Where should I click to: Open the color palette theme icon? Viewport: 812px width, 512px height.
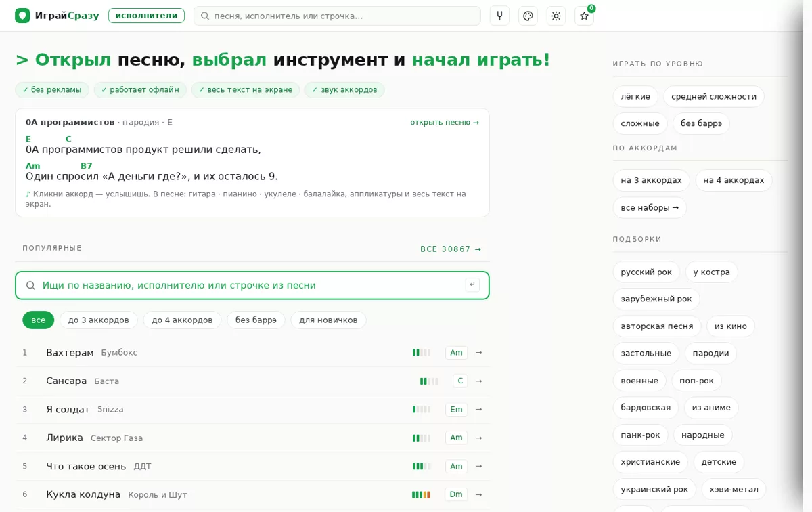click(528, 16)
